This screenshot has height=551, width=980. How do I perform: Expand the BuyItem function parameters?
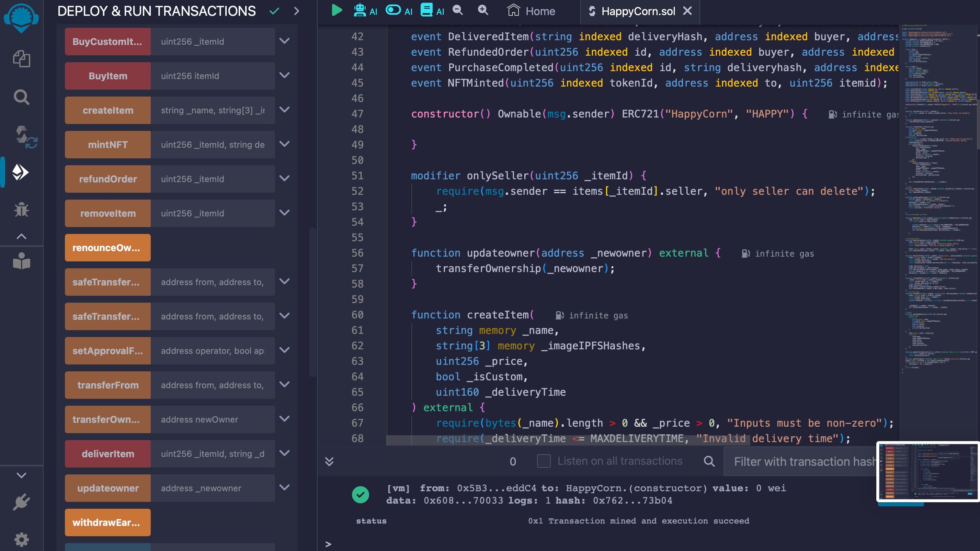[x=285, y=75]
